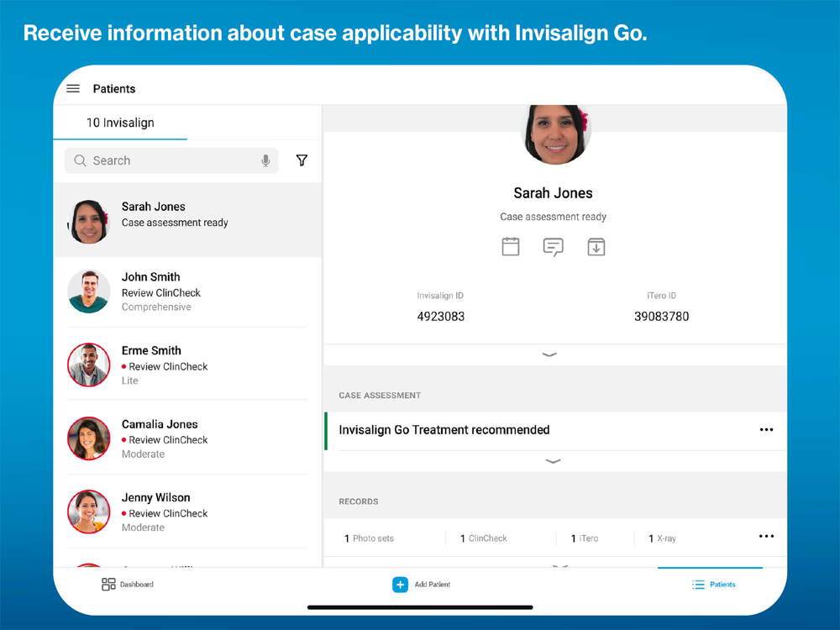Image resolution: width=840 pixels, height=630 pixels.
Task: Open the 1 X-ray record
Action: coord(662,538)
